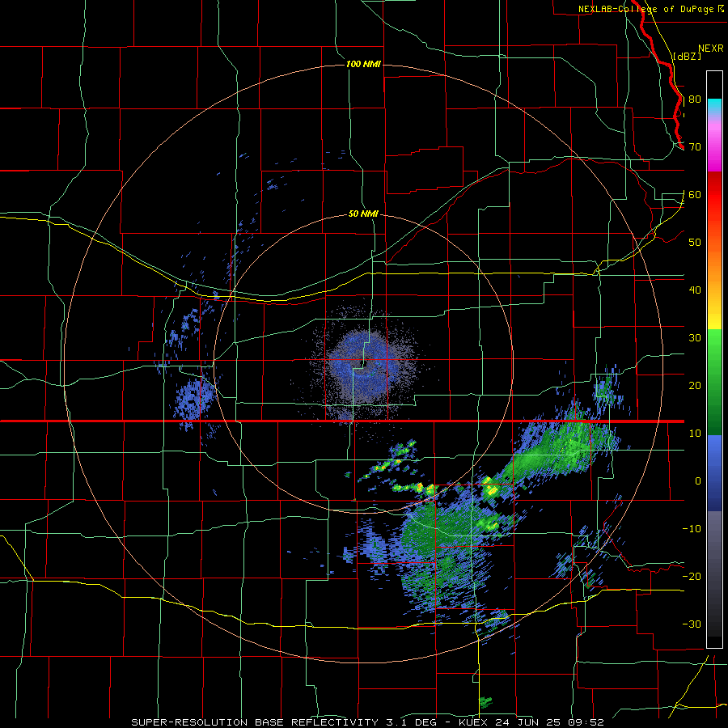Select the 10 value on the dBZ scale

[x=695, y=434]
